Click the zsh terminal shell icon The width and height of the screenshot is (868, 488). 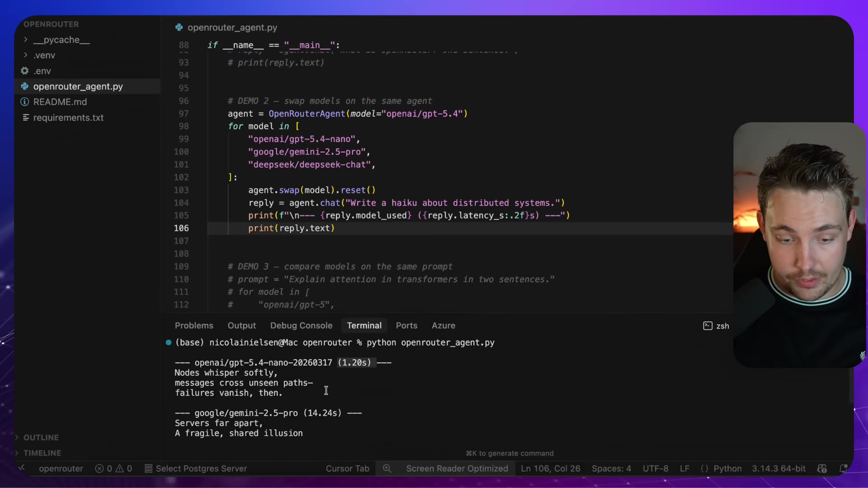(x=708, y=326)
